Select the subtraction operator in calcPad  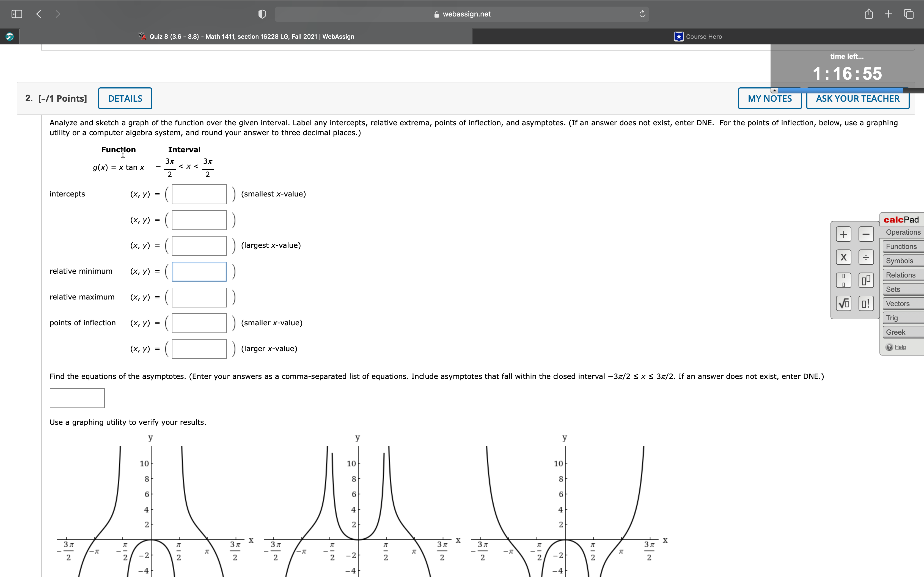pyautogui.click(x=866, y=234)
